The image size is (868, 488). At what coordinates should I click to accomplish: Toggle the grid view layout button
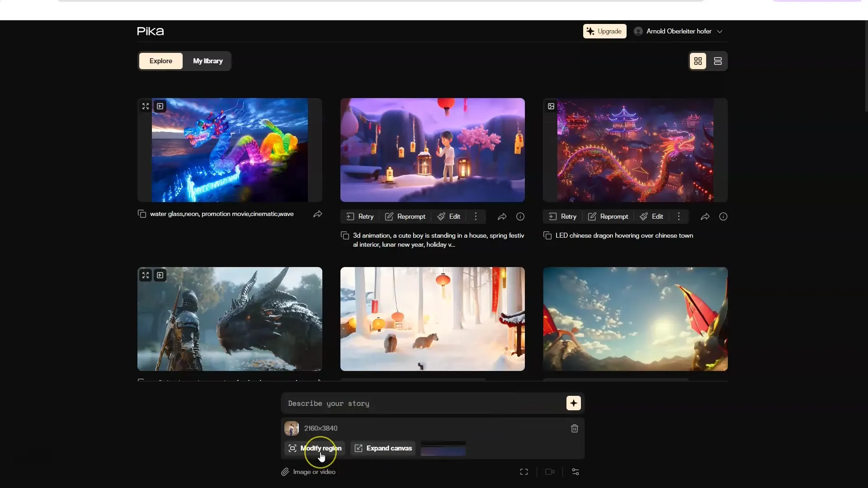click(698, 61)
